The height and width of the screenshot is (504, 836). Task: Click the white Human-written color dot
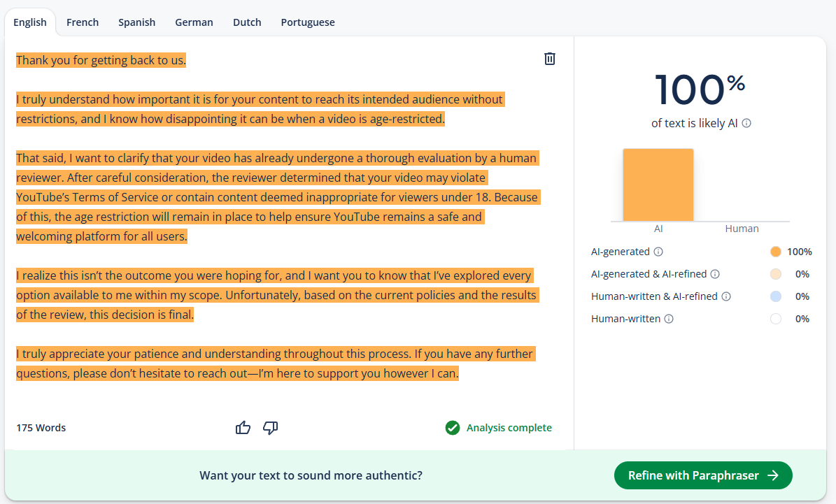pos(776,319)
